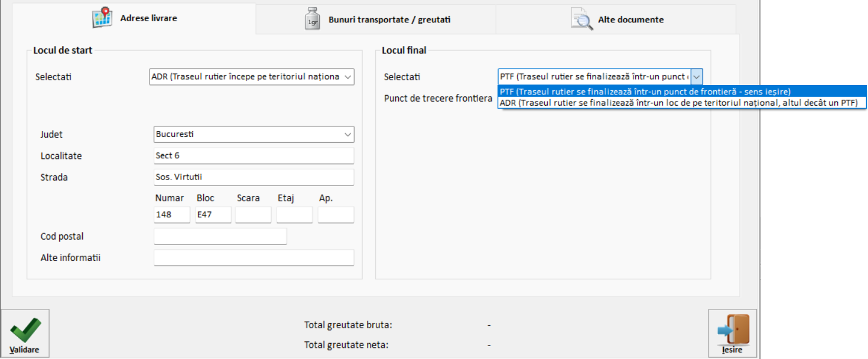Select ADR loc pe teritoriul national option
The height and width of the screenshot is (359, 868).
coord(682,103)
